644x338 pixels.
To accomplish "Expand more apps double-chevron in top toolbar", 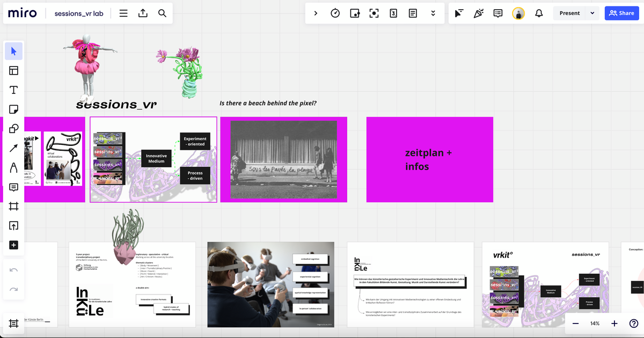I will pos(432,13).
